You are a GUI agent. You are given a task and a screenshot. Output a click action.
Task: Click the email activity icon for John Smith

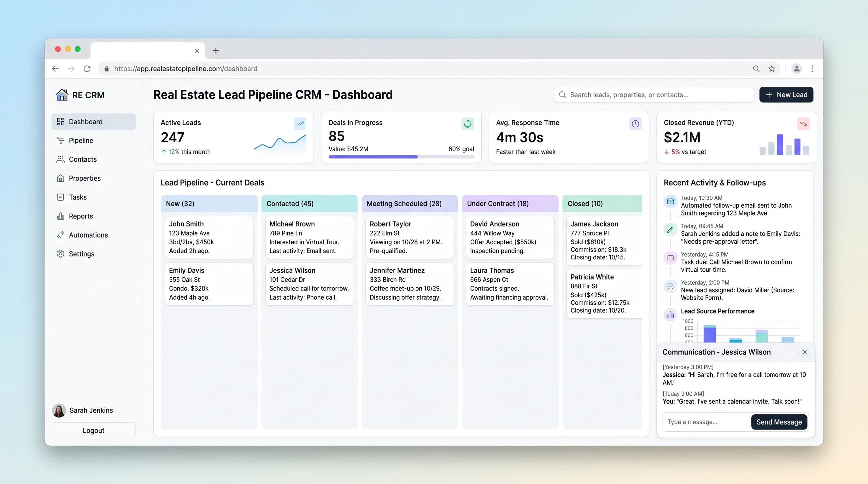(670, 201)
